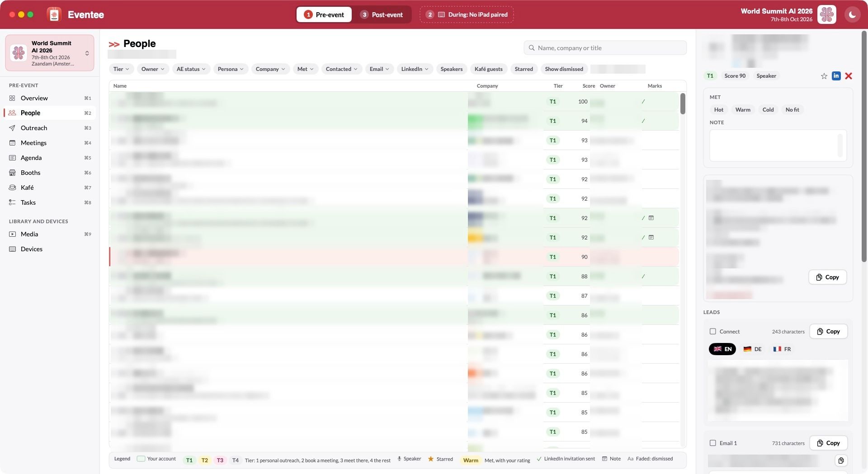Go to Meetings in sidebar

click(x=50, y=143)
